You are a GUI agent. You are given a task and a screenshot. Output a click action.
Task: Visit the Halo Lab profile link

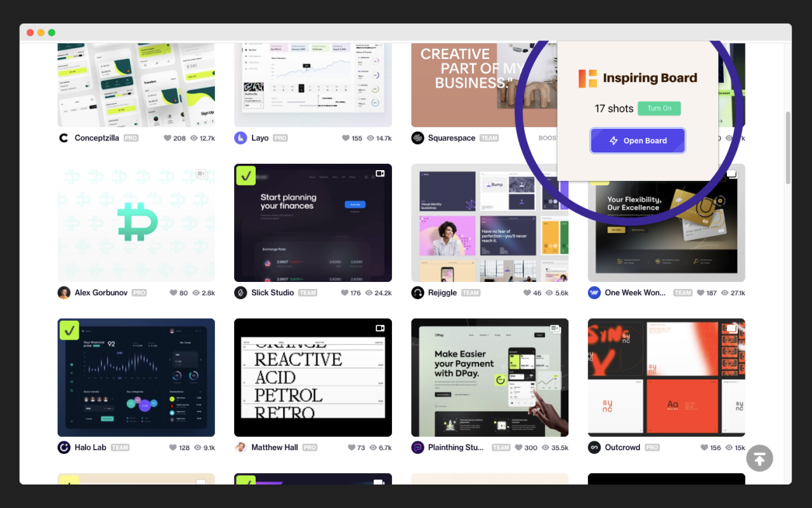point(91,448)
